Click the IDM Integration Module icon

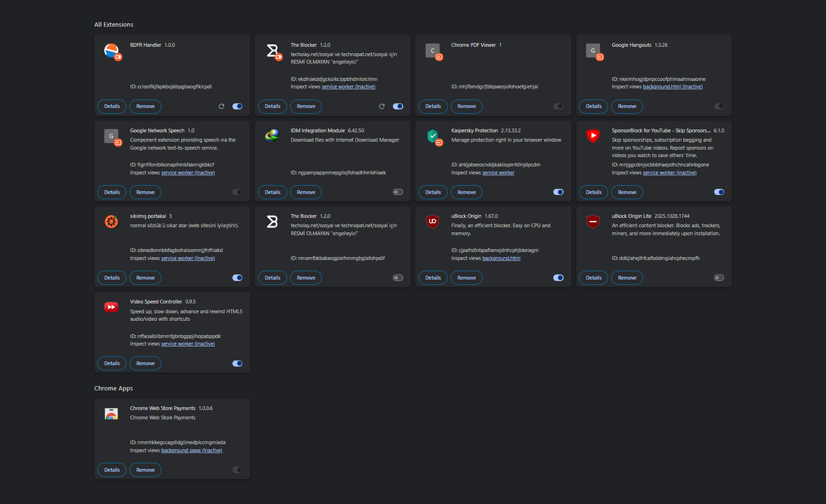tap(272, 136)
